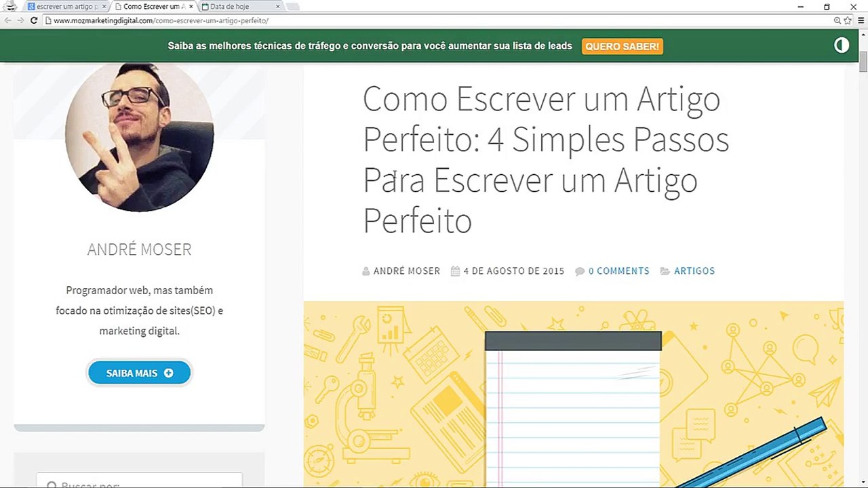Image resolution: width=868 pixels, height=488 pixels.
Task: Click the sidebar heading ANDRÉ MOSER
Action: pos(139,249)
